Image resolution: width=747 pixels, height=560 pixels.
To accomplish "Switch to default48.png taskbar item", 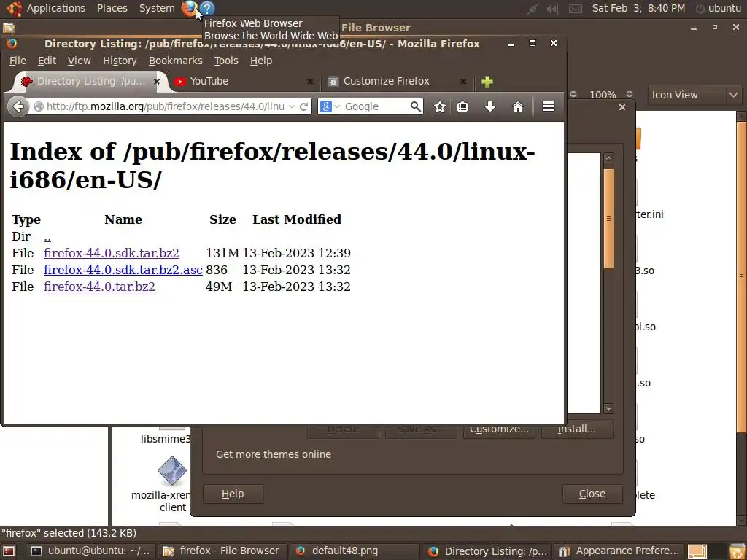I will coord(354,551).
